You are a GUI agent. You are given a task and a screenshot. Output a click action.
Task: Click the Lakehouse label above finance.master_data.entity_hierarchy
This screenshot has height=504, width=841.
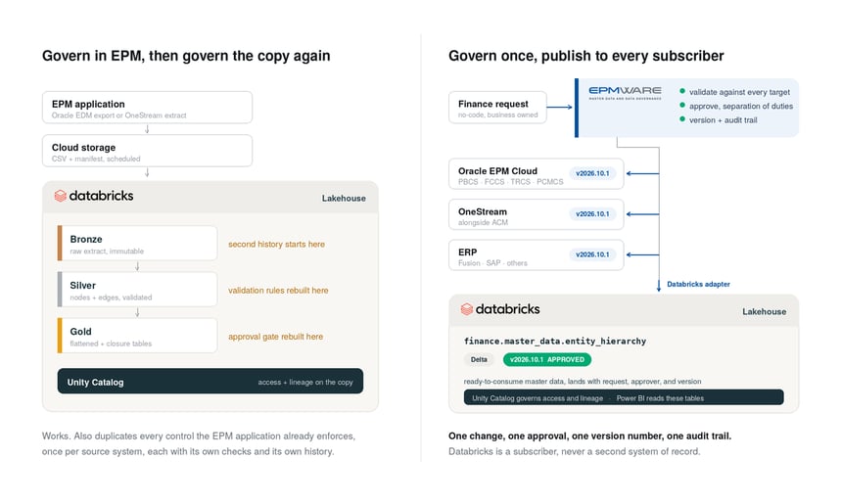tap(765, 311)
